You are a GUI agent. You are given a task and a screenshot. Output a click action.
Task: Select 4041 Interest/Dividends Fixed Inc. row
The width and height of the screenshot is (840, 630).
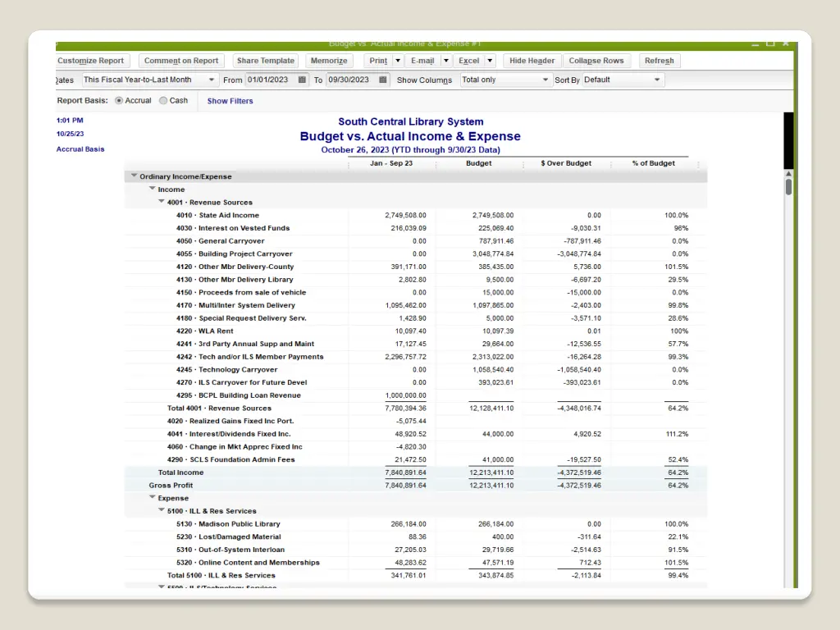pos(416,433)
